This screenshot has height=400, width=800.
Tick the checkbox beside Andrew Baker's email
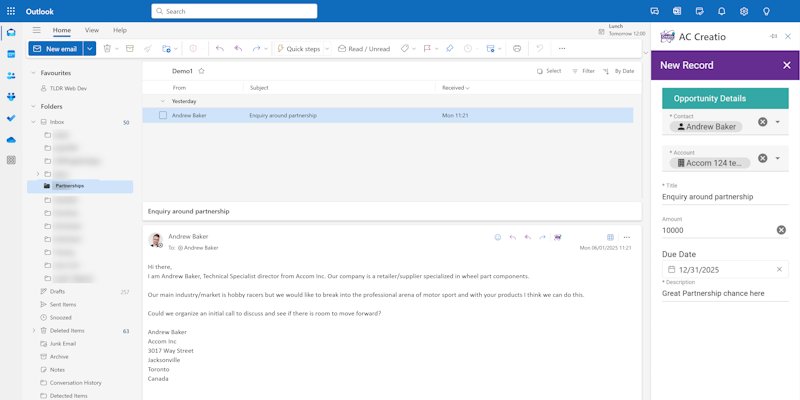[x=163, y=115]
